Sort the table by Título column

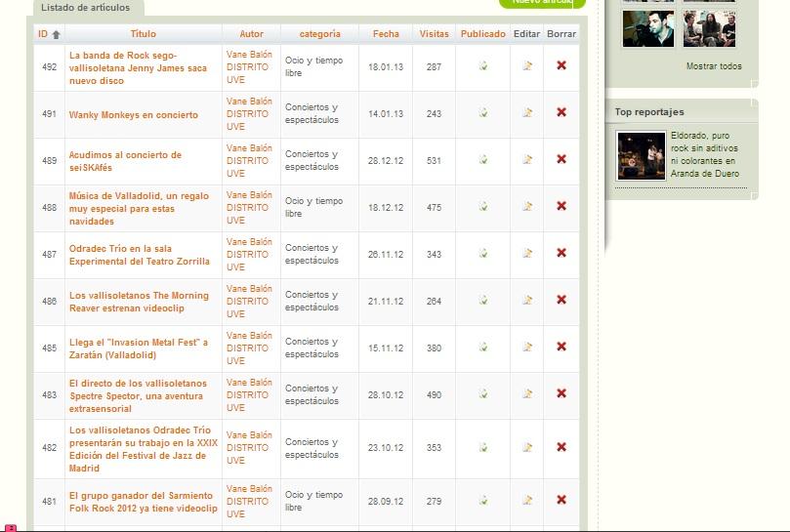[144, 34]
